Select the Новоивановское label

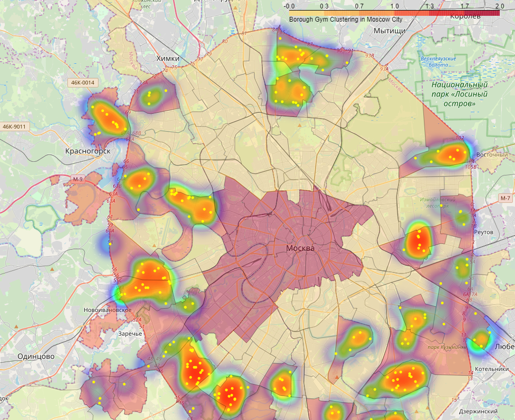pyautogui.click(x=107, y=310)
